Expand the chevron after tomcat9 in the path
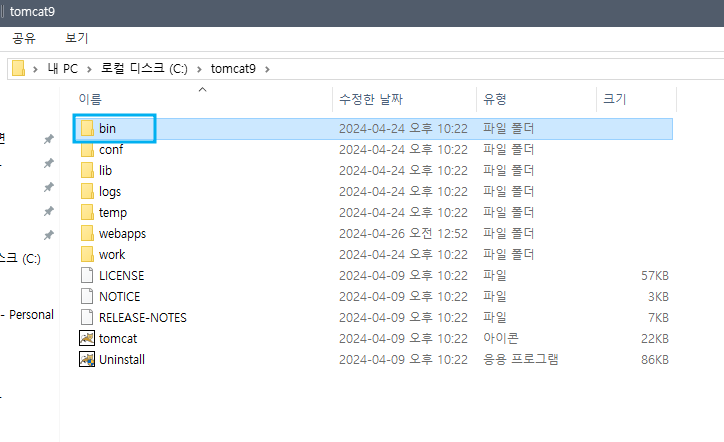This screenshot has width=724, height=442. click(267, 69)
